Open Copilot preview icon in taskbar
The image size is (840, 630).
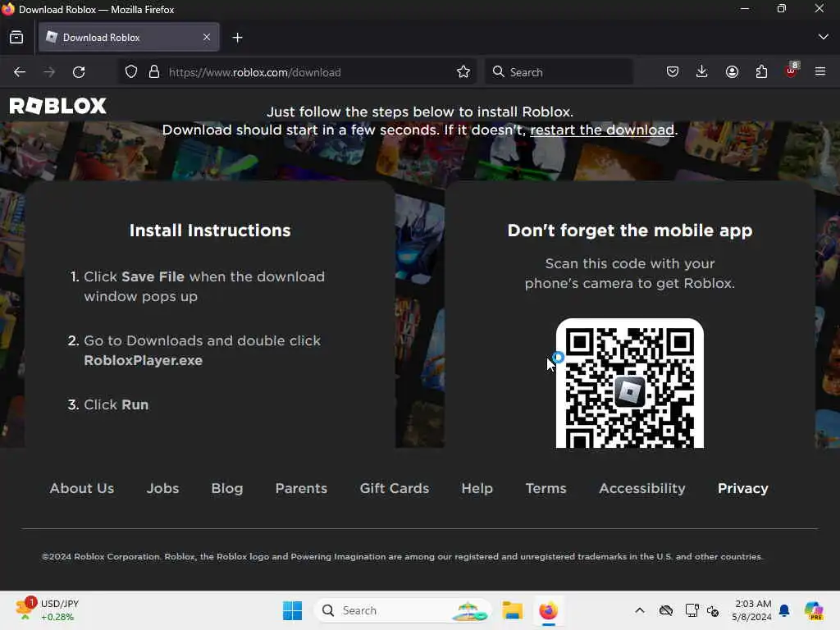[814, 610]
